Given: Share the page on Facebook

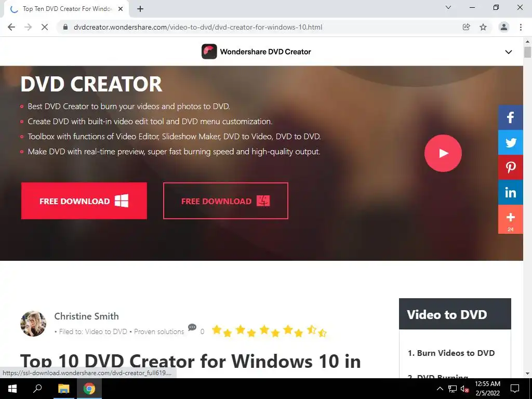Looking at the screenshot, I should coord(510,117).
